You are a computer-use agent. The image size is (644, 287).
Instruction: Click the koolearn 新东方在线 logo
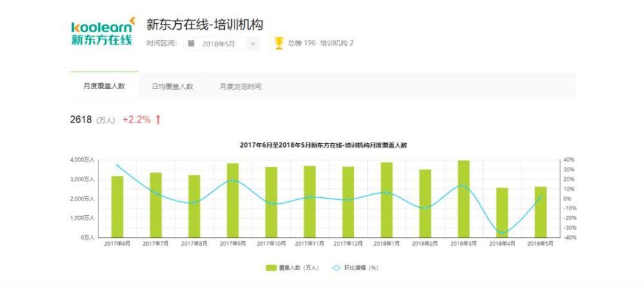click(x=103, y=32)
